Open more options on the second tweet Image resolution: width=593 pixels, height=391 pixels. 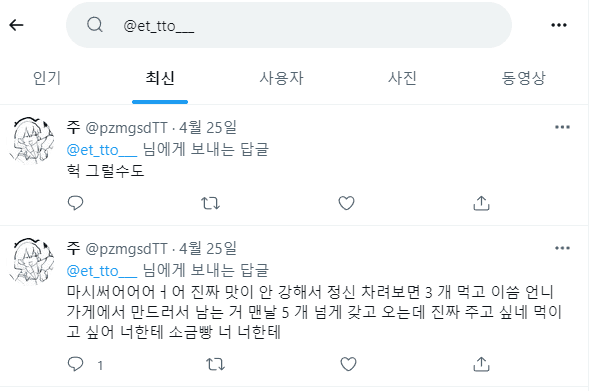[562, 248]
